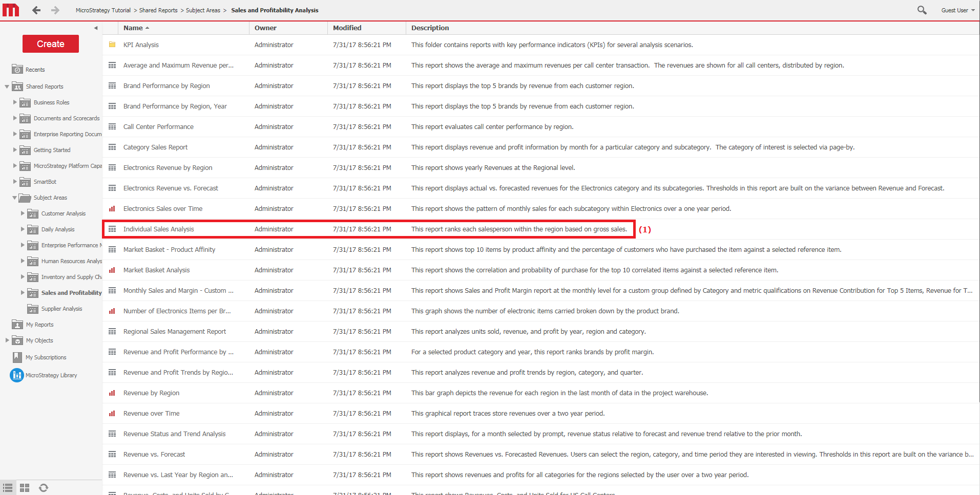Image resolution: width=980 pixels, height=495 pixels.
Task: Click graph icon for Number of Electronics Items
Action: pos(112,311)
